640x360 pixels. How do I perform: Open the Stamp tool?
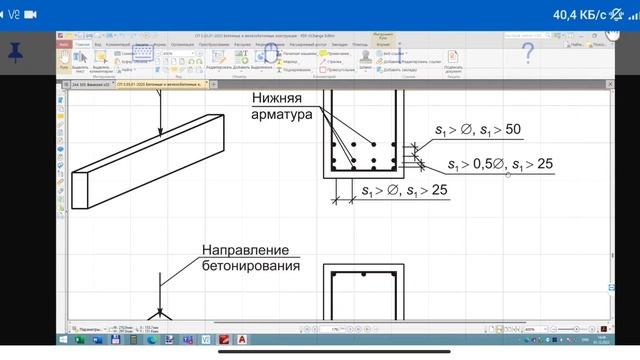[x=365, y=60]
